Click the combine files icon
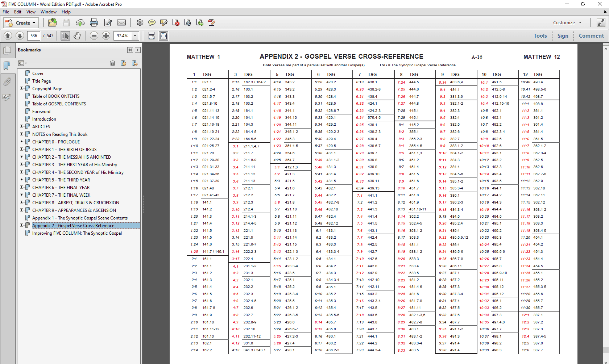609x364 pixels. (188, 23)
